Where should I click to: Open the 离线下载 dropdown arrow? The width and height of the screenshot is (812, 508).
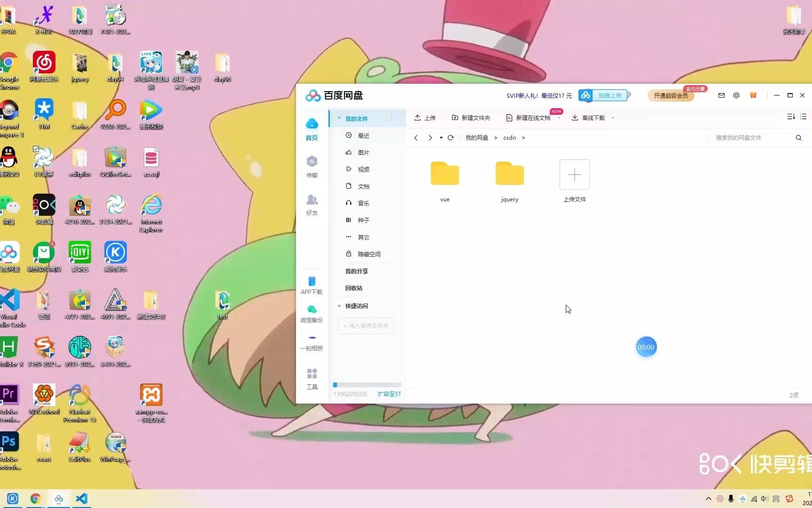pyautogui.click(x=612, y=118)
